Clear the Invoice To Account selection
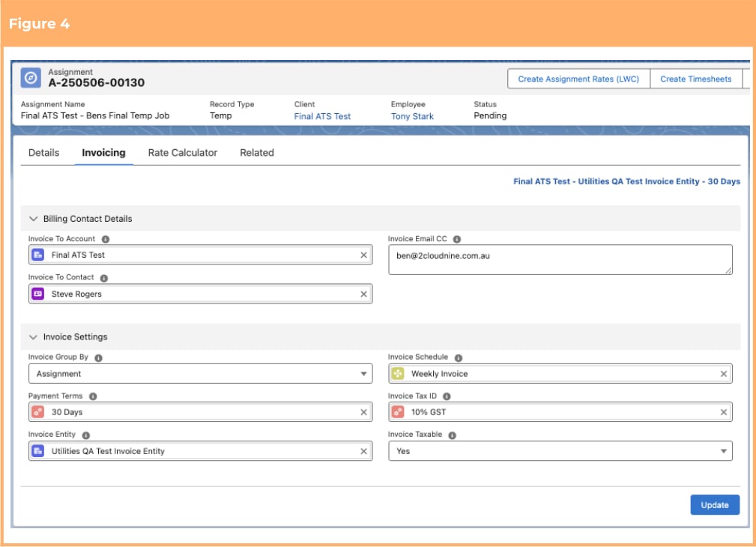Image resolution: width=756 pixels, height=547 pixels. point(363,255)
